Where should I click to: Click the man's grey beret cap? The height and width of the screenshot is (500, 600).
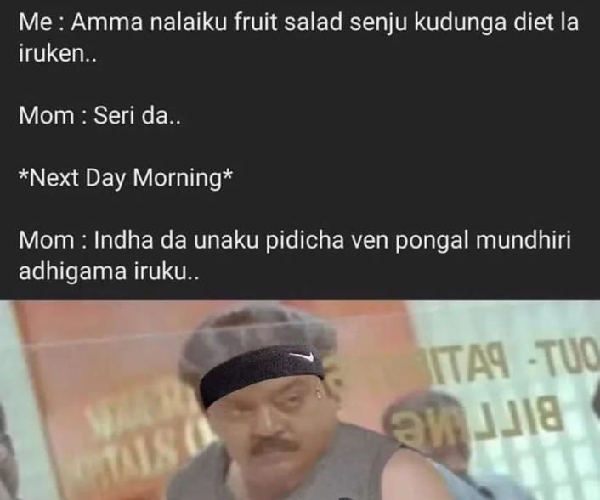click(x=256, y=337)
